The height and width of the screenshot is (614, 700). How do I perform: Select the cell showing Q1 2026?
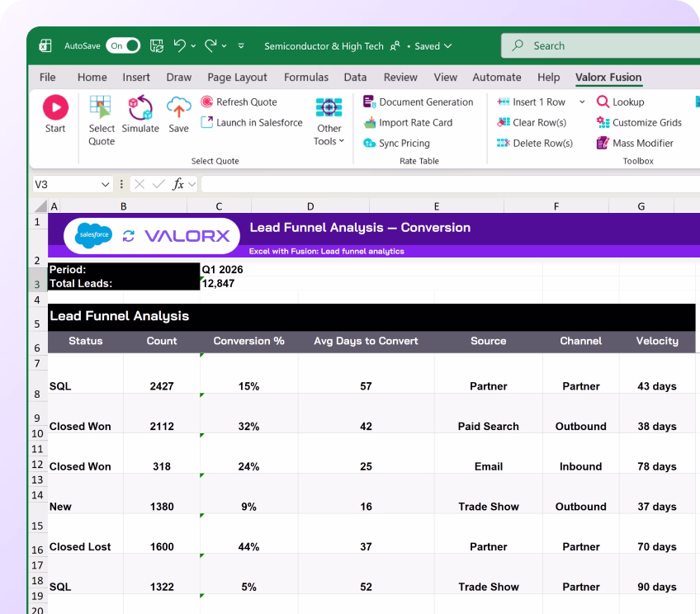pos(222,270)
